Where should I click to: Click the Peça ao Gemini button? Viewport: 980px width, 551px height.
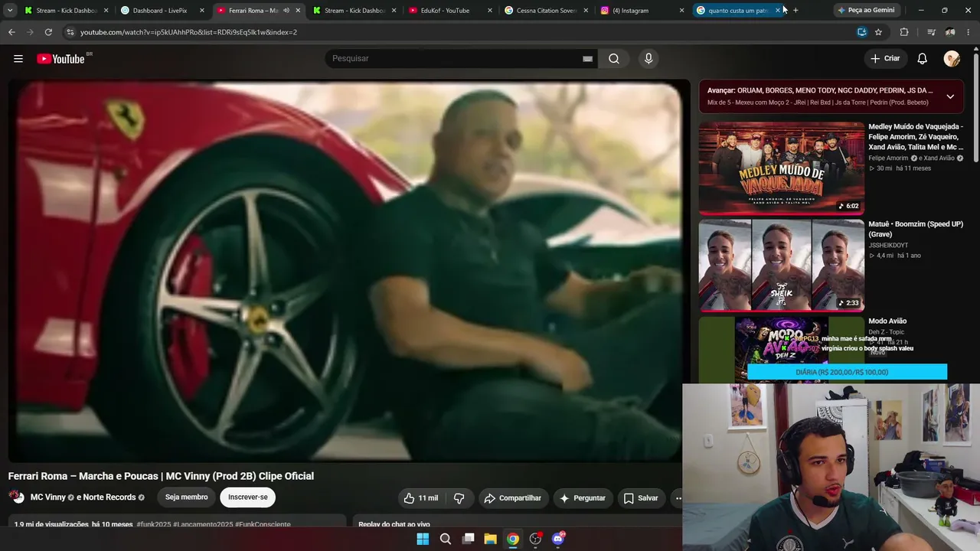(866, 11)
